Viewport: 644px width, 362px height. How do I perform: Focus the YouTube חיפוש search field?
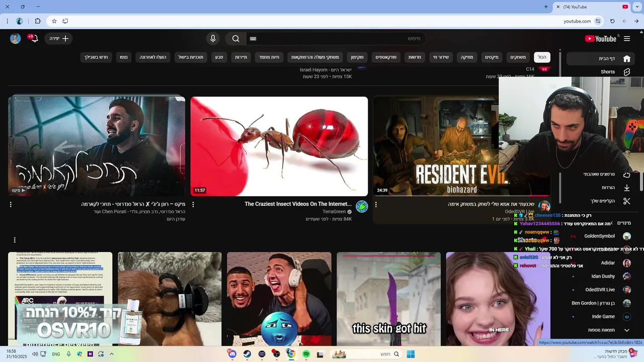(x=337, y=39)
